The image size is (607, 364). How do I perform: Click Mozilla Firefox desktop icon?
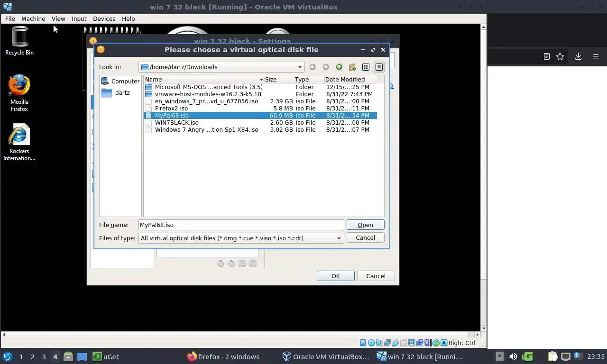tap(19, 93)
